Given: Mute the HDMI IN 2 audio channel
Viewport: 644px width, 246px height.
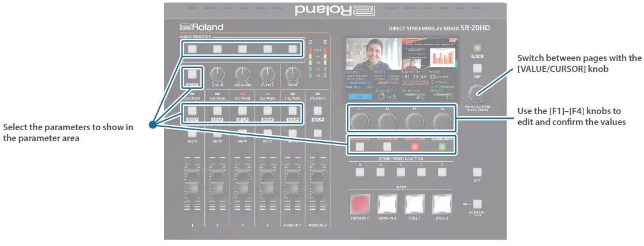Looking at the screenshot, I should 317,133.
